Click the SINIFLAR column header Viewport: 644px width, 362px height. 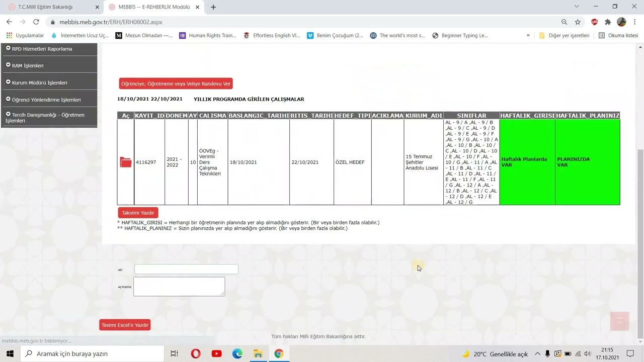click(471, 116)
